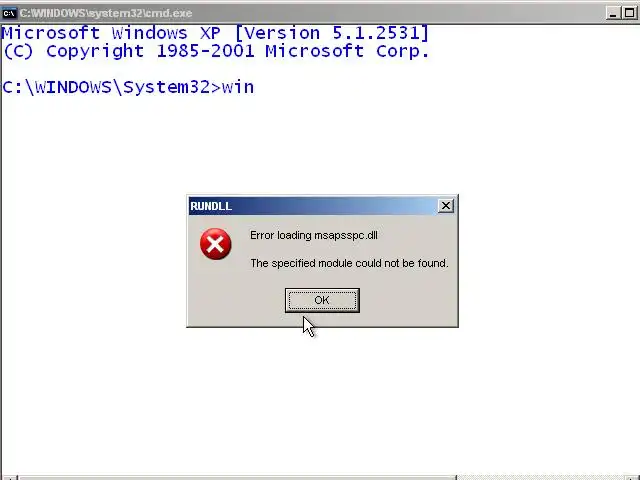Screen dimensions: 640x480
Task: Click the C:\WINDOWS\system32\cmd.exe title text
Action: (106, 13)
